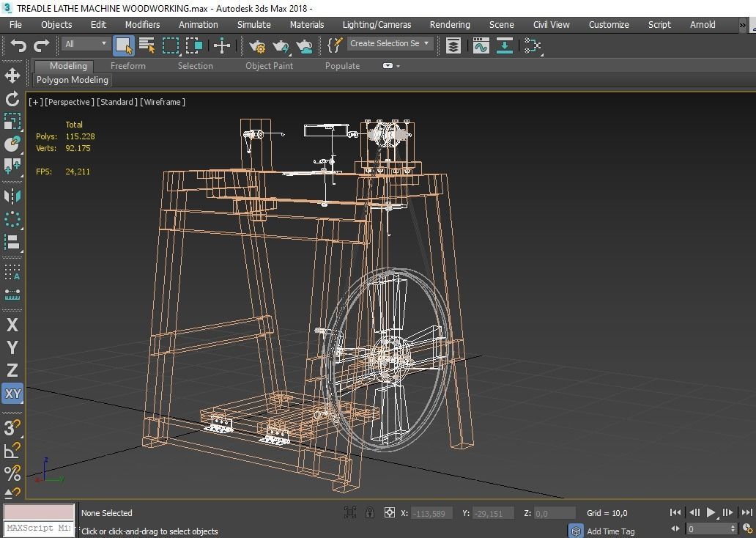Step to the previous frame
This screenshot has width=756, height=538.
(x=694, y=512)
